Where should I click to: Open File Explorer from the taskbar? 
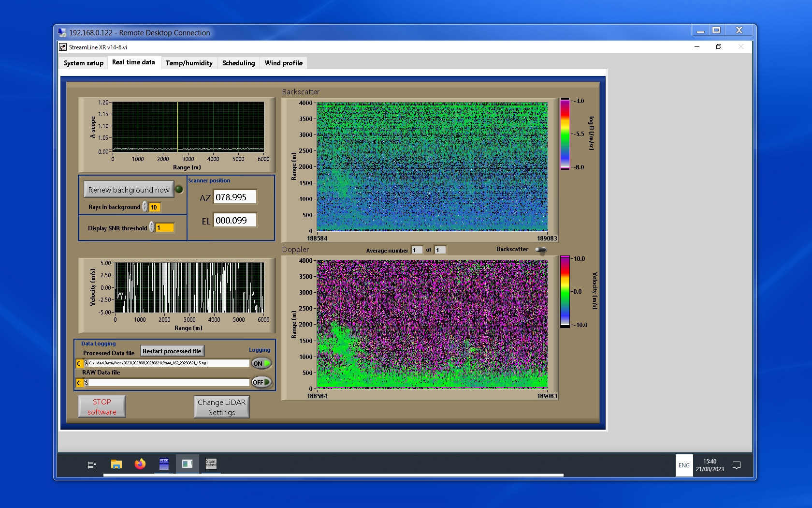click(116, 464)
